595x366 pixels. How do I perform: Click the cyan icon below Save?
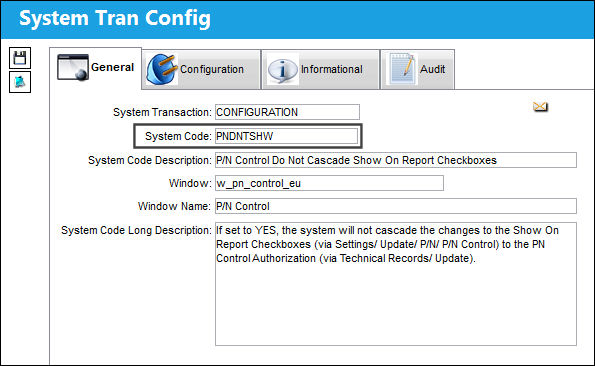[x=20, y=82]
